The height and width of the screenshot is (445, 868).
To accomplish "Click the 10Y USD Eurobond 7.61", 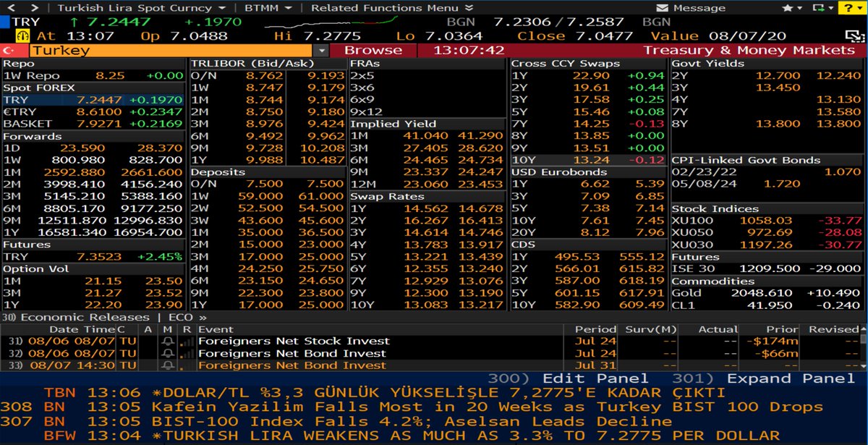I will point(596,221).
